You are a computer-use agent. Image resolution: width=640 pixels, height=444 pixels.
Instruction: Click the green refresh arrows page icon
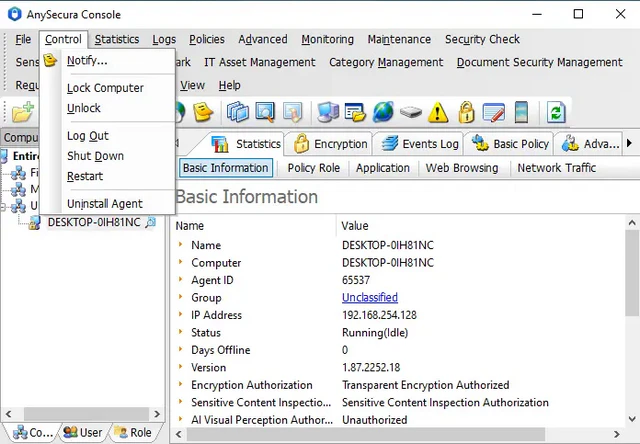tap(556, 112)
